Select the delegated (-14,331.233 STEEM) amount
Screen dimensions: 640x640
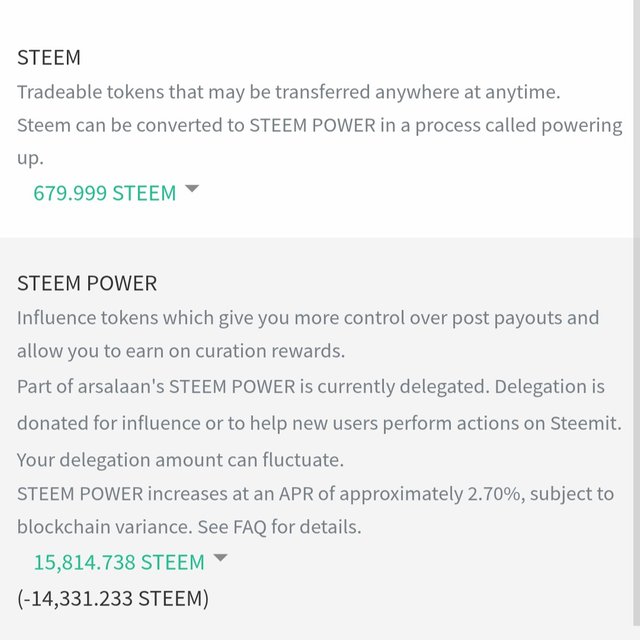pos(113,599)
